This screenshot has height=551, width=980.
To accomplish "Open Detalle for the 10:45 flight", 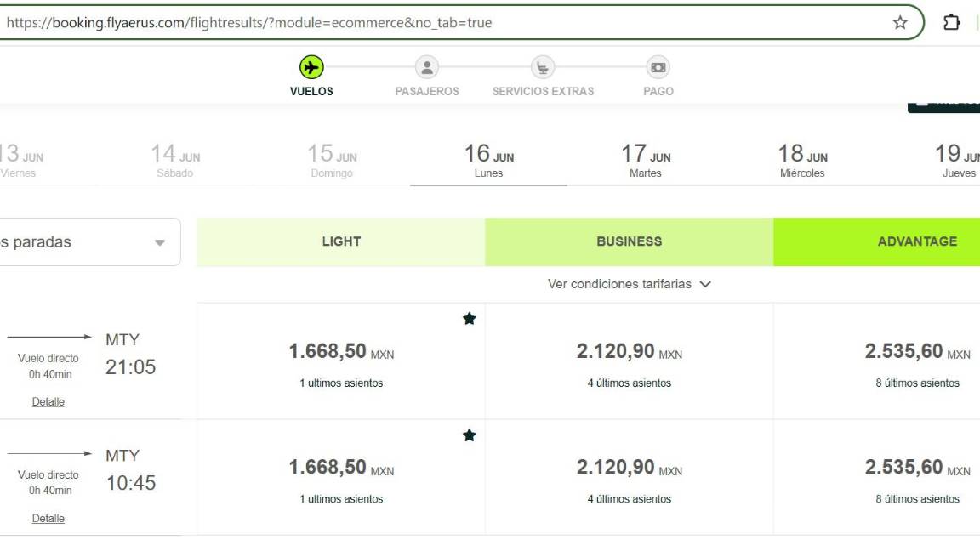I will tap(48, 518).
